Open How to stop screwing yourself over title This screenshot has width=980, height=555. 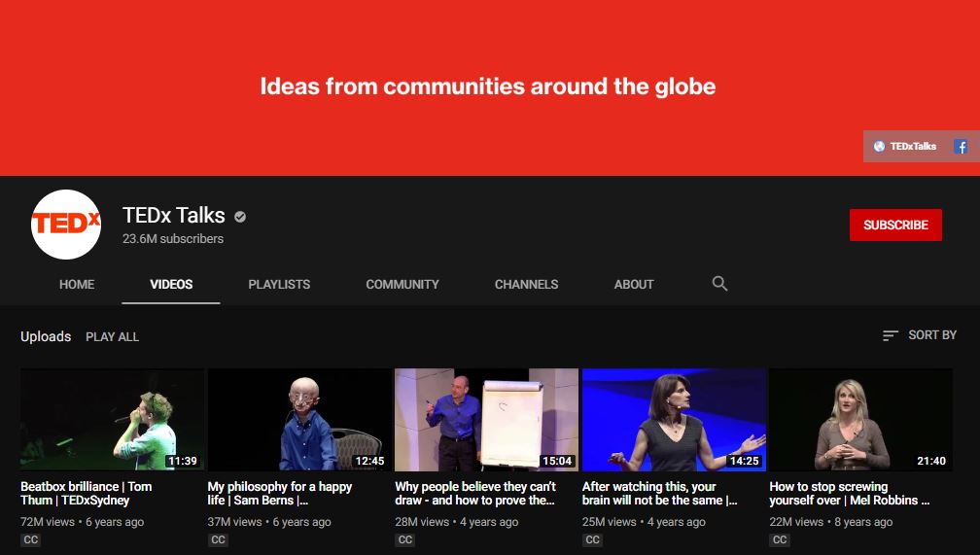coord(850,493)
